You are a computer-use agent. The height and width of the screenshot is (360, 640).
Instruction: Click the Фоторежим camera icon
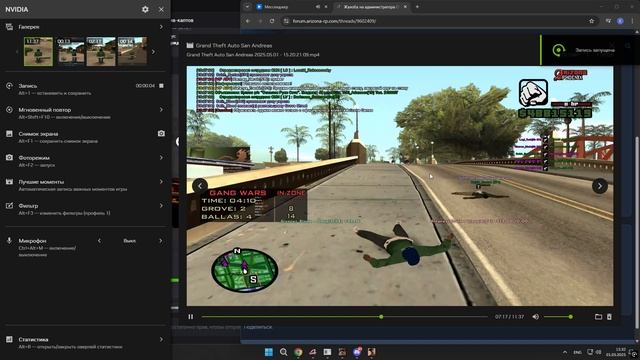pos(9,158)
